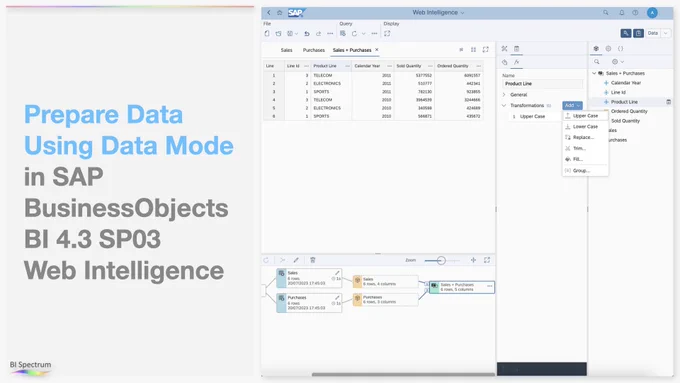Open Product Line column options menu

click(347, 66)
